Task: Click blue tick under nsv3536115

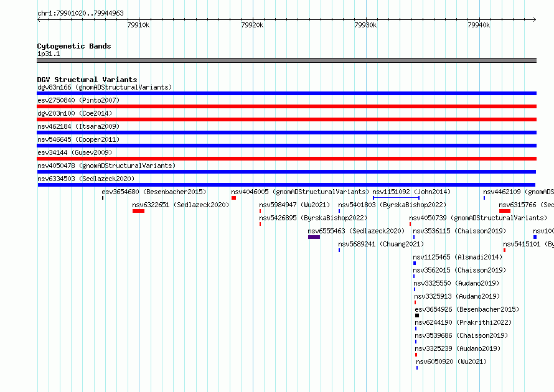Action: [x=414, y=237]
